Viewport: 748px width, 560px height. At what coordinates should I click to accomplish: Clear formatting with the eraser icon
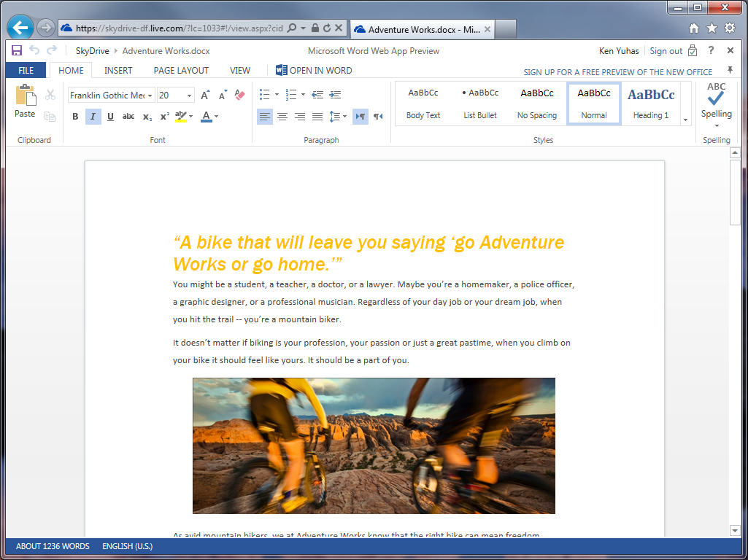click(x=239, y=95)
